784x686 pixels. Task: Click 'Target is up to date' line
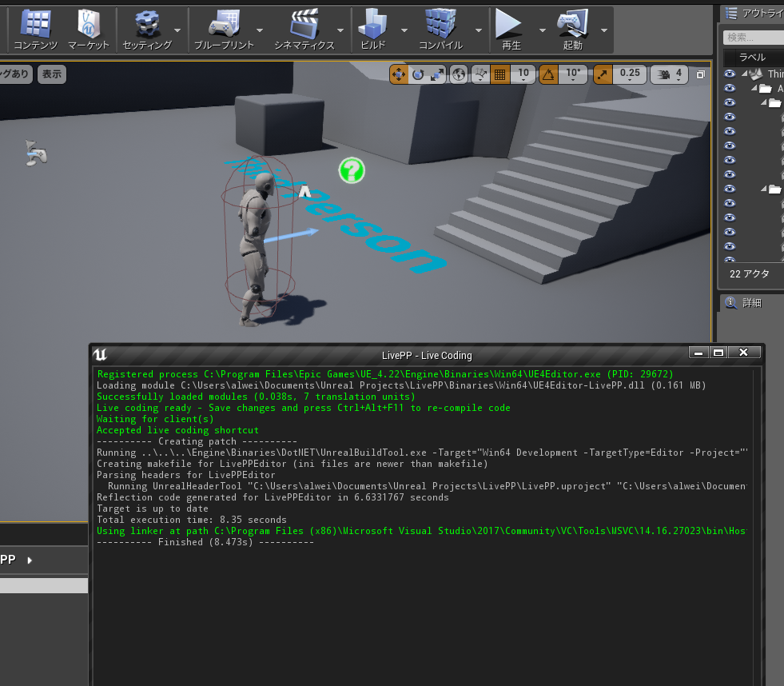(153, 509)
